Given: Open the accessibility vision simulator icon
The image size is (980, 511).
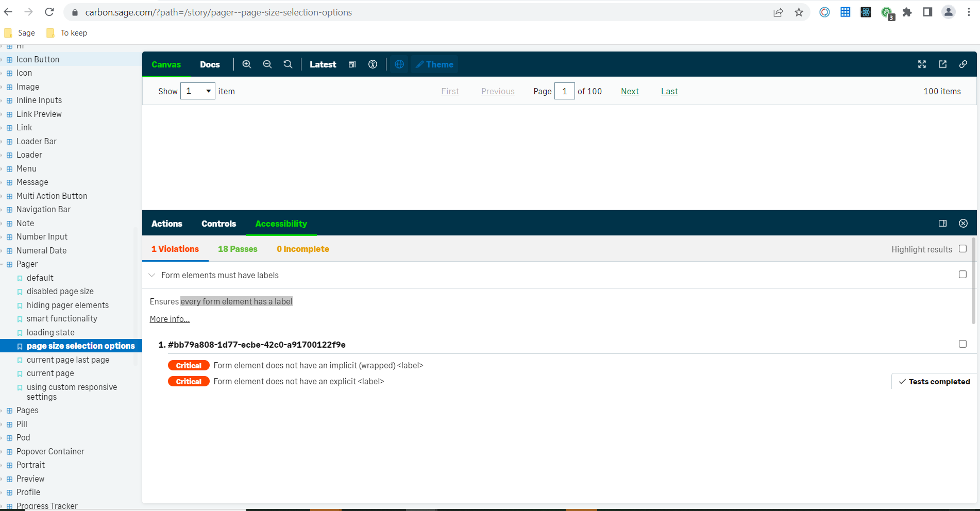Looking at the screenshot, I should [373, 64].
